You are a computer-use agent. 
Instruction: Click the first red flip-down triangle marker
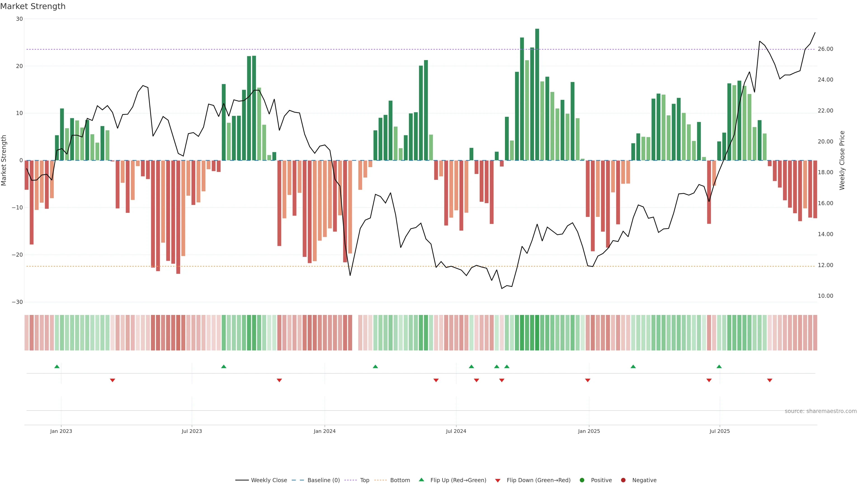pos(113,380)
